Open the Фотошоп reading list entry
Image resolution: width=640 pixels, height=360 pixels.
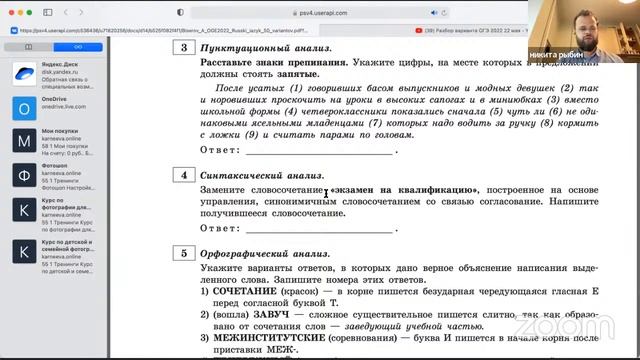54,176
